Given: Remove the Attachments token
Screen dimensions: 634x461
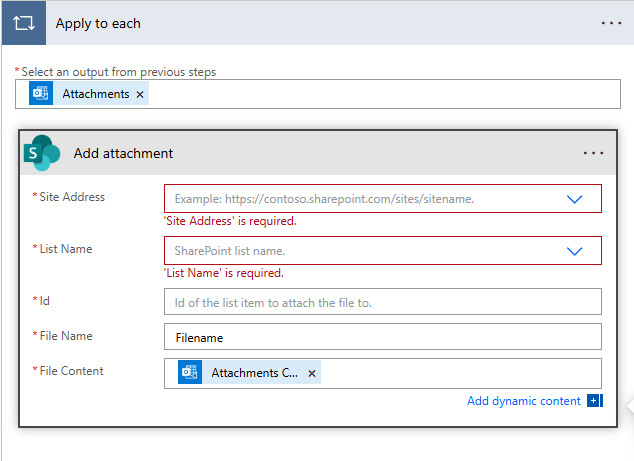Looking at the screenshot, I should tap(140, 95).
